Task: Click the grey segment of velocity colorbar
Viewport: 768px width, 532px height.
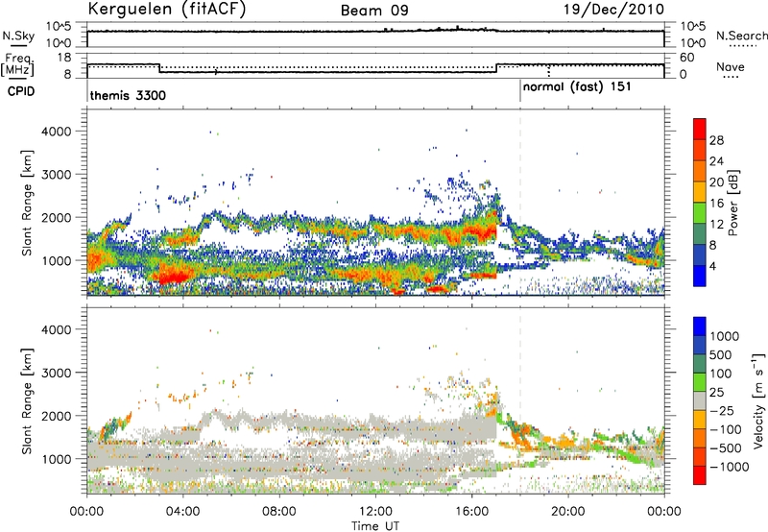Action: [700, 400]
